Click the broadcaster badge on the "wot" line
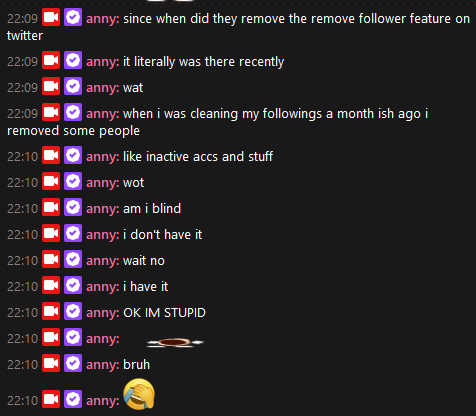This screenshot has width=476, height=416. click(x=51, y=181)
